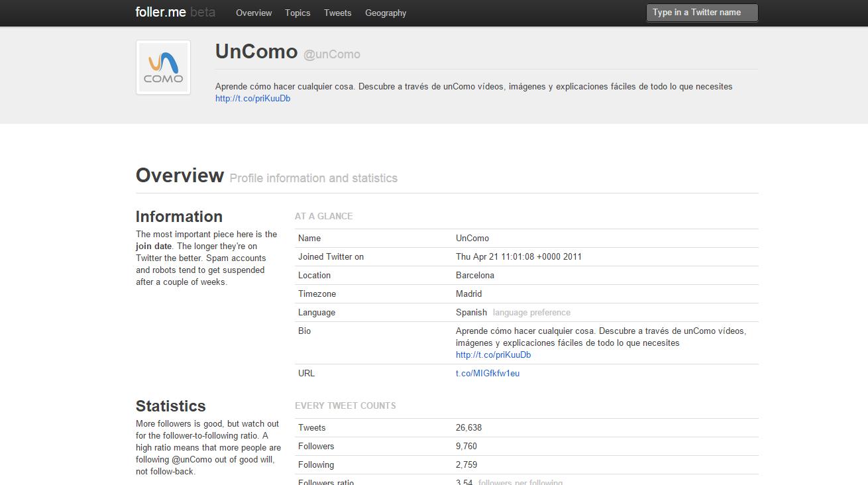Image resolution: width=868 pixels, height=485 pixels.
Task: Select the Barcelona location value
Action: 474,275
